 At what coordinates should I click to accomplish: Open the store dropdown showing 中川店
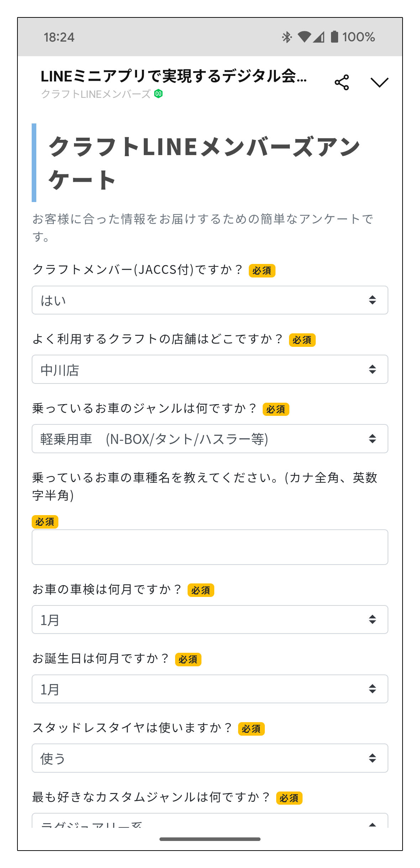pyautogui.click(x=210, y=369)
